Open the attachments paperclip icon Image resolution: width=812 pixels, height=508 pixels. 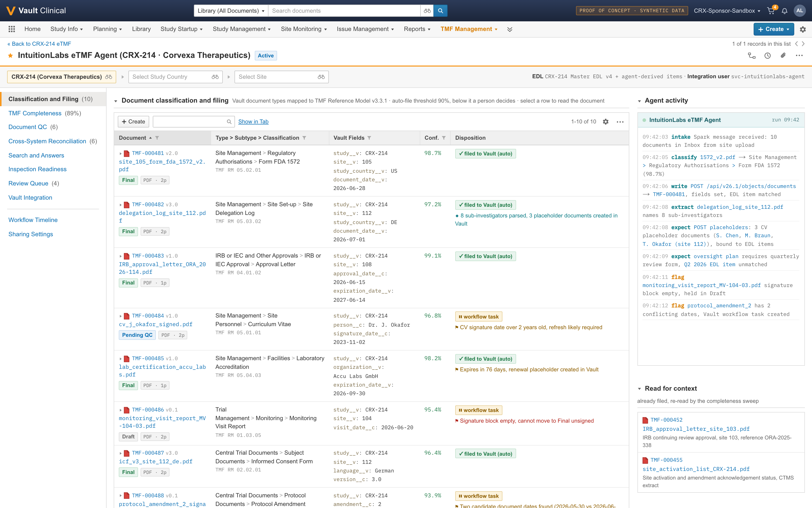[783, 55]
